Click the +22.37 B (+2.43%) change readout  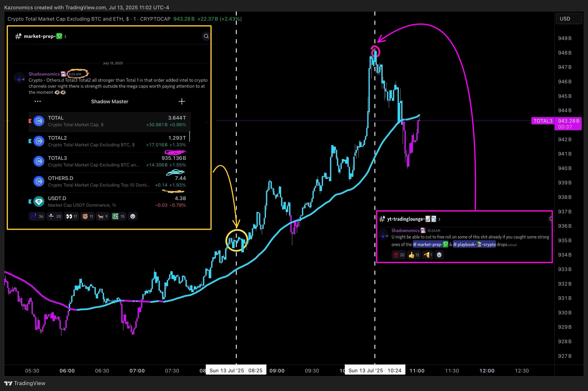coord(219,19)
